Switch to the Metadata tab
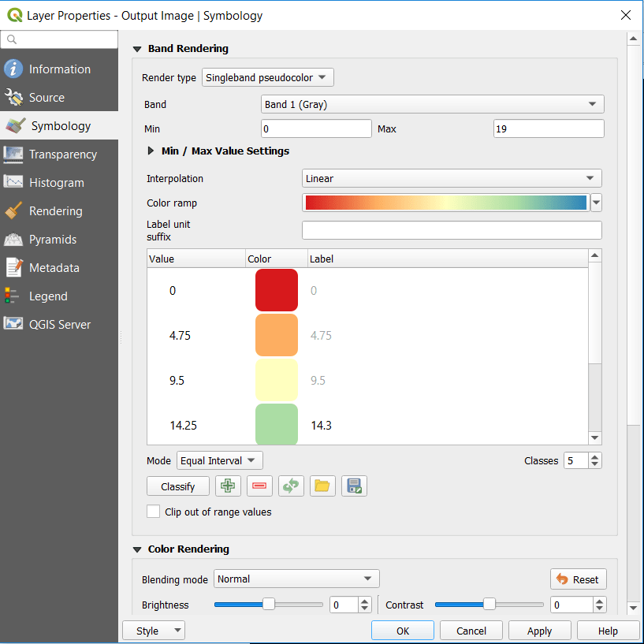Viewport: 644px width, 644px height. (54, 268)
